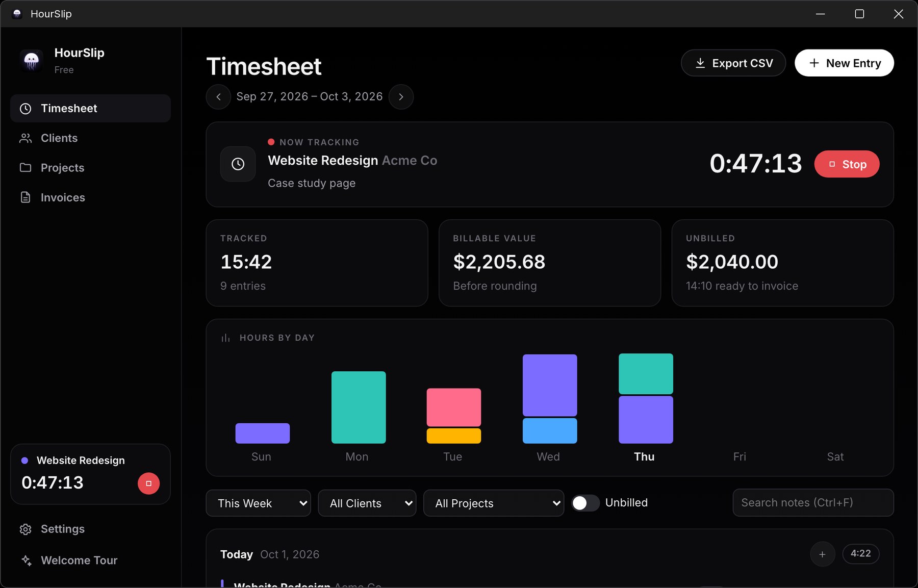Click the Website Redesign timer widget in the sidebar
Screen dimensions: 918x588
[90, 474]
